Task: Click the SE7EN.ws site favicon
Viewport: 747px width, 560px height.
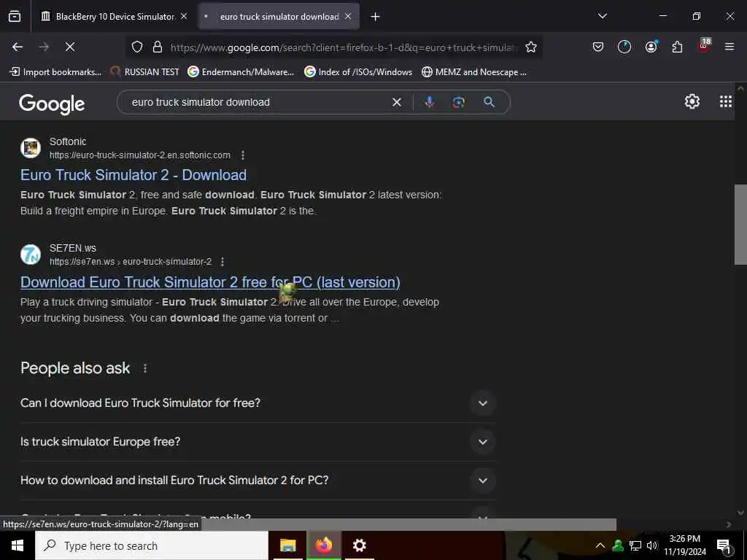Action: pyautogui.click(x=31, y=254)
